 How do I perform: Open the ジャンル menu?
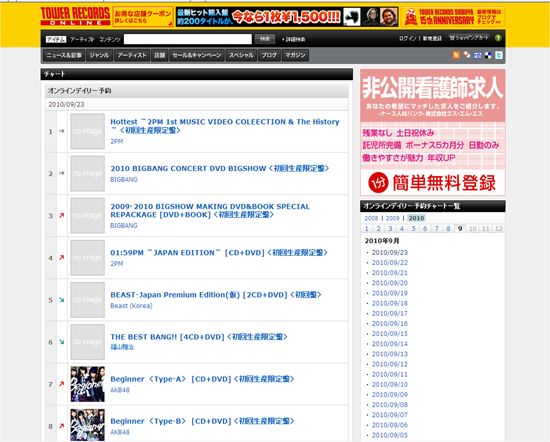pos(99,55)
